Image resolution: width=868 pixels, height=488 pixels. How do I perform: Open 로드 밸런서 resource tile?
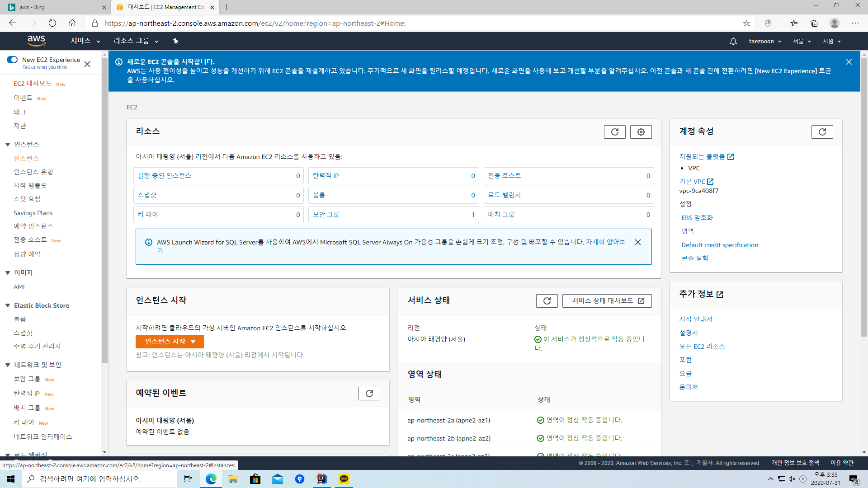569,195
